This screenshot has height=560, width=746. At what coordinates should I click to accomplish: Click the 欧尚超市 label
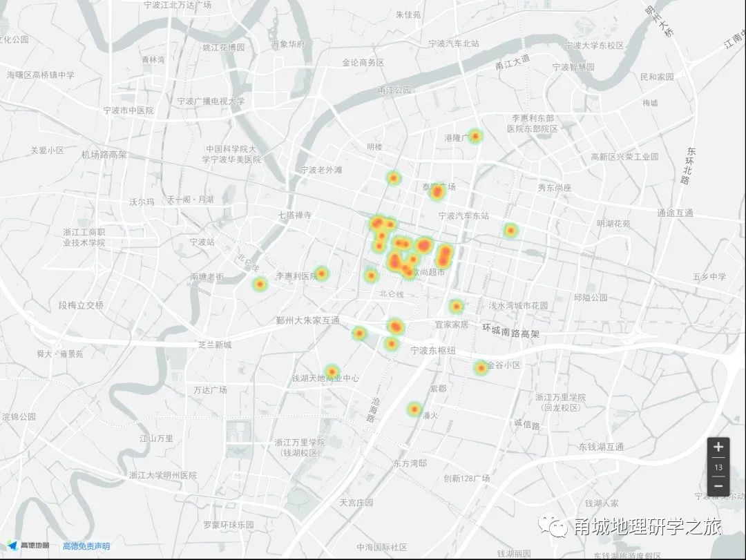pos(429,272)
